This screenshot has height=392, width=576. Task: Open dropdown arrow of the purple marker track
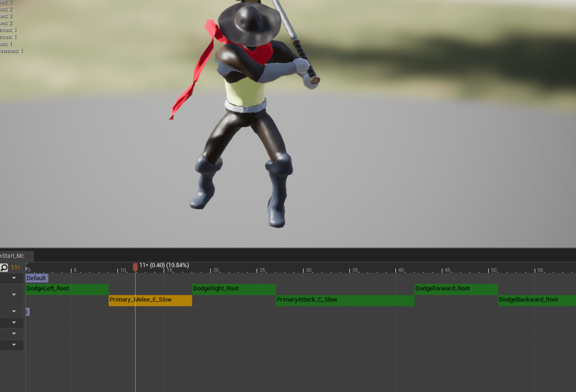[14, 312]
